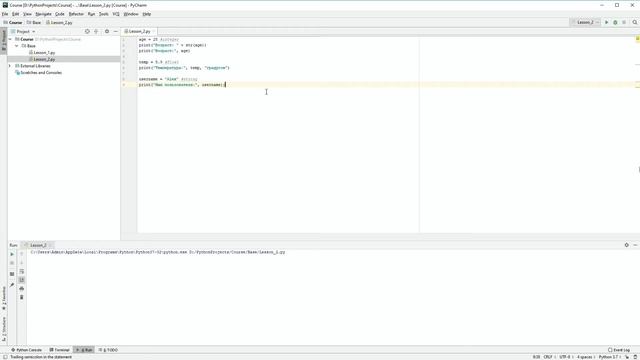Clear Run console with trash icon
640x360 pixels.
(x=22, y=297)
